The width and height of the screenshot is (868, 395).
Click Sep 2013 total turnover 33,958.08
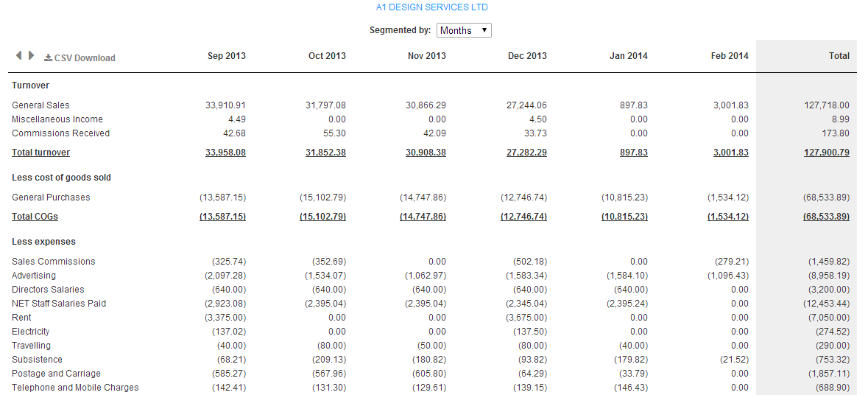pyautogui.click(x=225, y=153)
